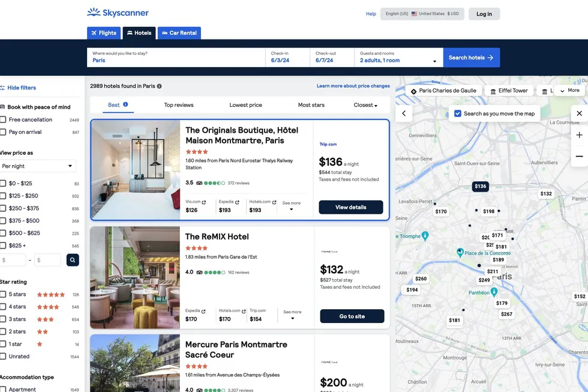
Task: Click the $170 map price marker
Action: pos(441,211)
